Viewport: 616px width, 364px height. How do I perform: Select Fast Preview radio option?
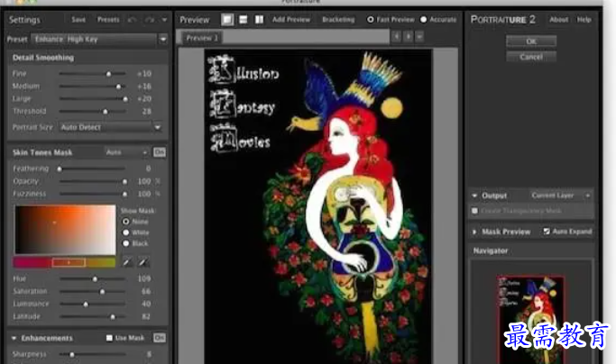(370, 19)
